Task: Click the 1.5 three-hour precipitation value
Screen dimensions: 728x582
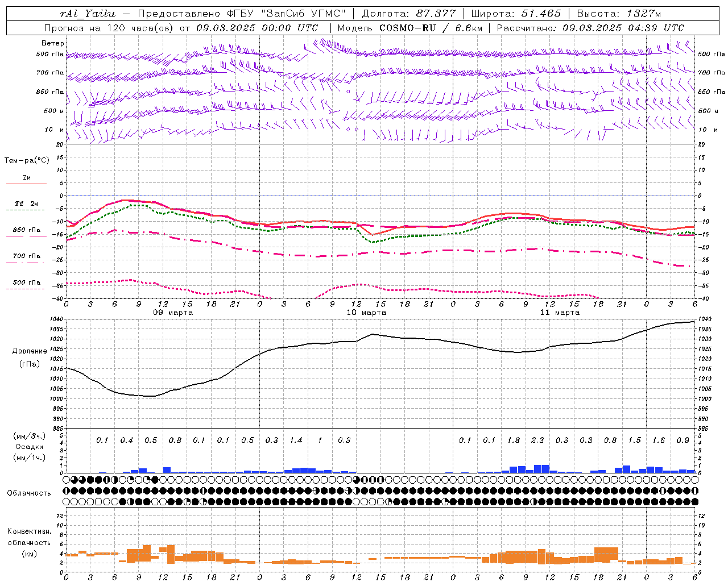Action: pos(635,440)
